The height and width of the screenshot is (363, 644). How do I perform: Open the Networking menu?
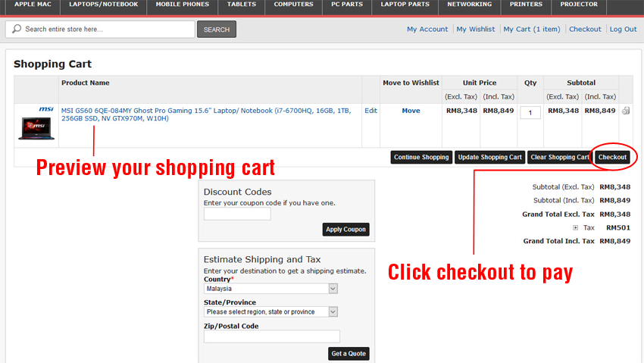click(470, 5)
